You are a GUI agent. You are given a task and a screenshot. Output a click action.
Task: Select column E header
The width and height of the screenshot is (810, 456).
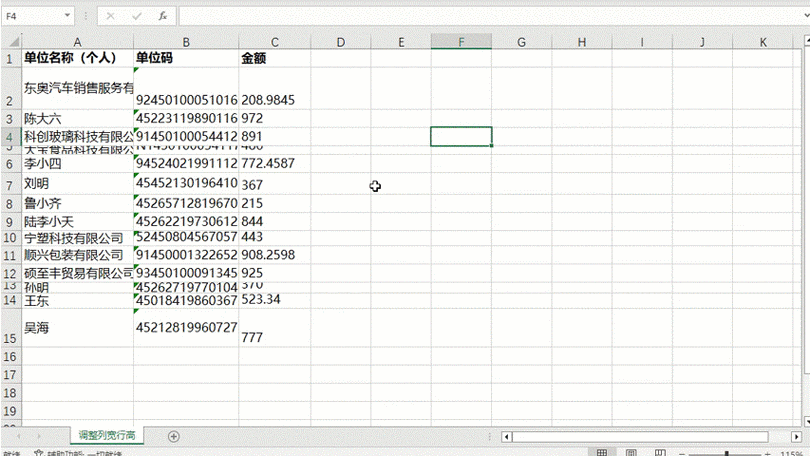tap(401, 42)
